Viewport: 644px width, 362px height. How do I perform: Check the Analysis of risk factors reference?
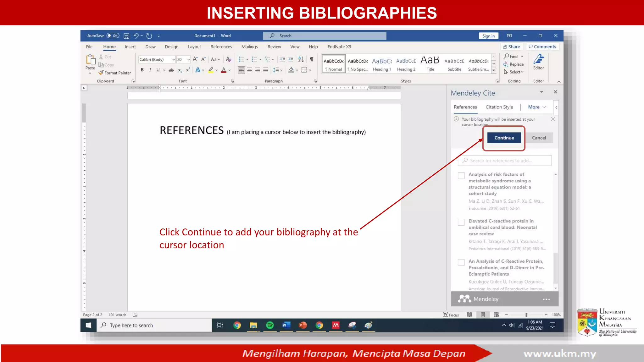[461, 176]
